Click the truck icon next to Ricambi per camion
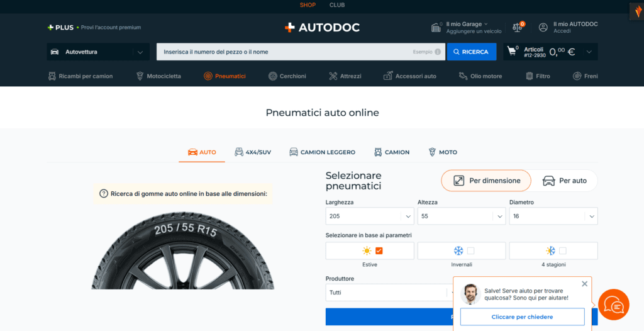This screenshot has width=644, height=331. pyautogui.click(x=52, y=76)
